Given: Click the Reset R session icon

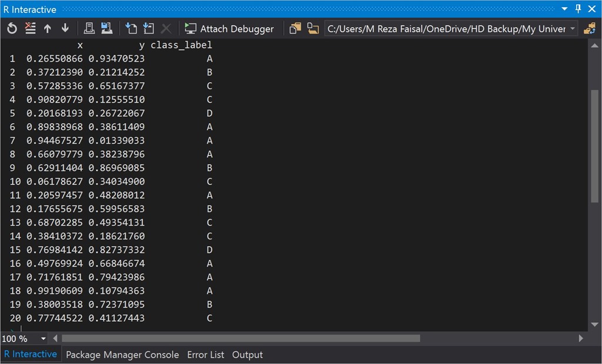Looking at the screenshot, I should 12,29.
